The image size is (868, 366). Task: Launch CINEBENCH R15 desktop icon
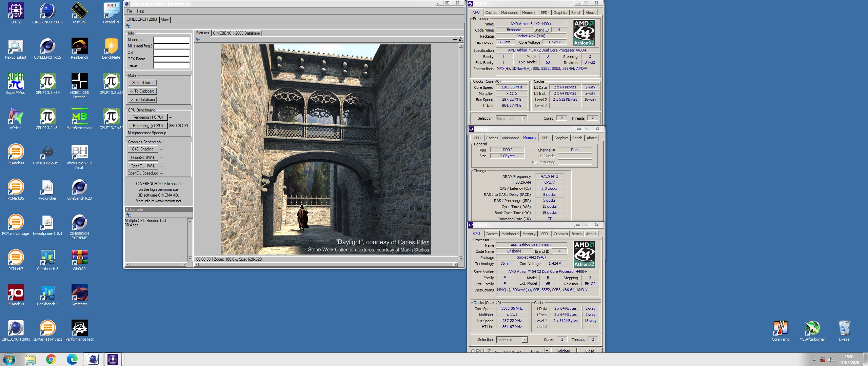click(x=47, y=48)
